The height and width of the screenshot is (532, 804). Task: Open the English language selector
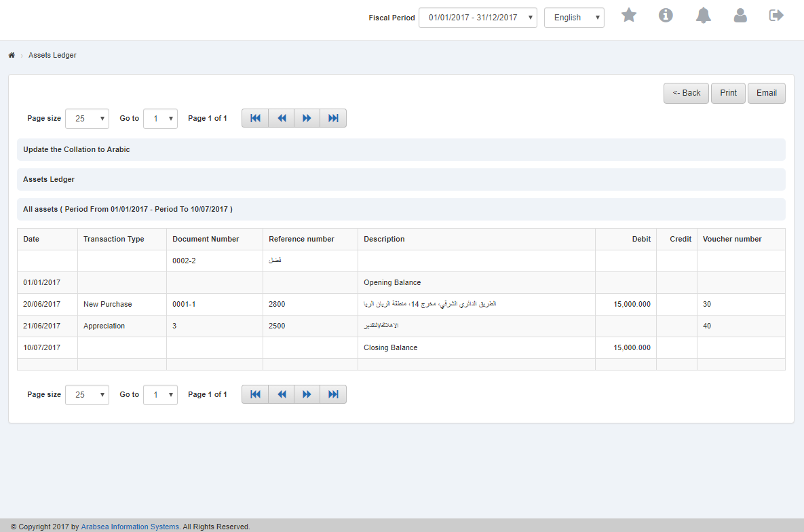tap(574, 18)
